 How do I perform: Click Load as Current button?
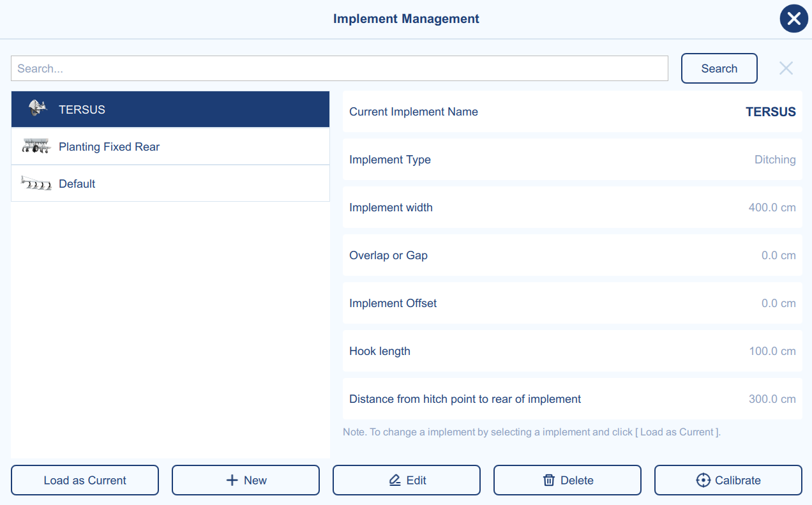click(x=85, y=480)
